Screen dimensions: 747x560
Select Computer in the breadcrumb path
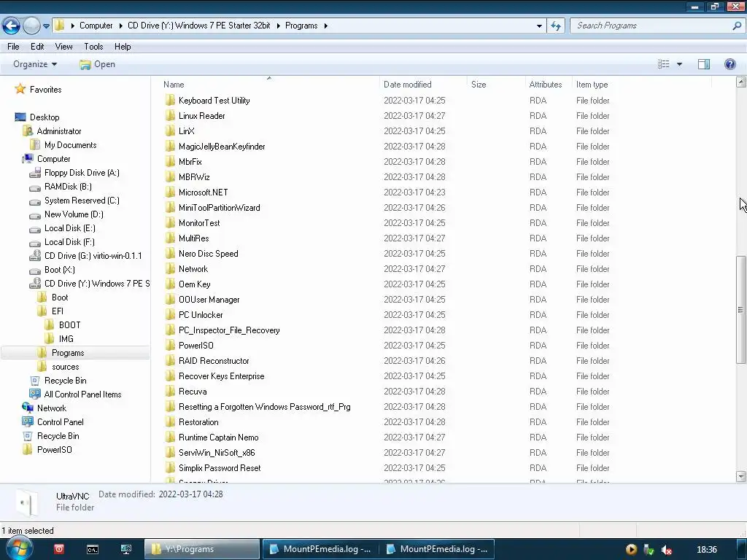point(96,26)
